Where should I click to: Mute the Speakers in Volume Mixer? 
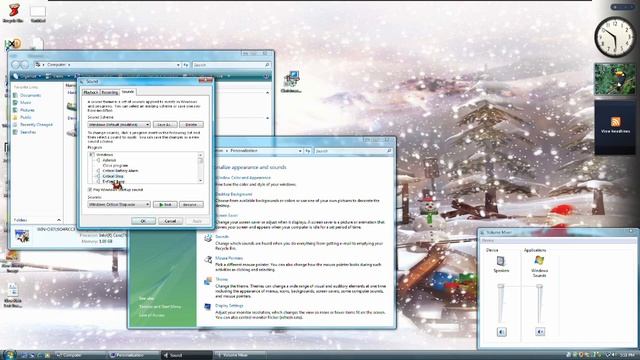(x=502, y=332)
